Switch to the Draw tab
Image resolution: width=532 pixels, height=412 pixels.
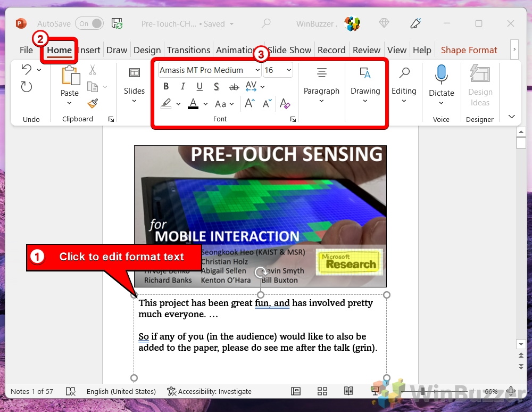point(117,50)
